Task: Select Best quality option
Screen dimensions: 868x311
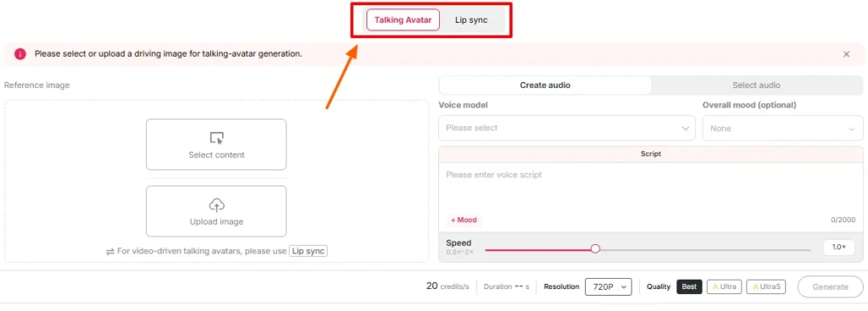Action: pyautogui.click(x=689, y=286)
